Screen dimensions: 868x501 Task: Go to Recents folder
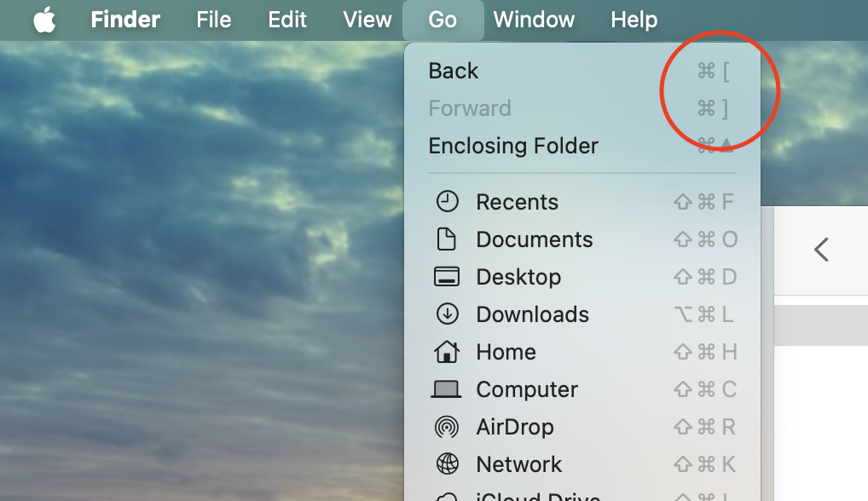click(582, 202)
